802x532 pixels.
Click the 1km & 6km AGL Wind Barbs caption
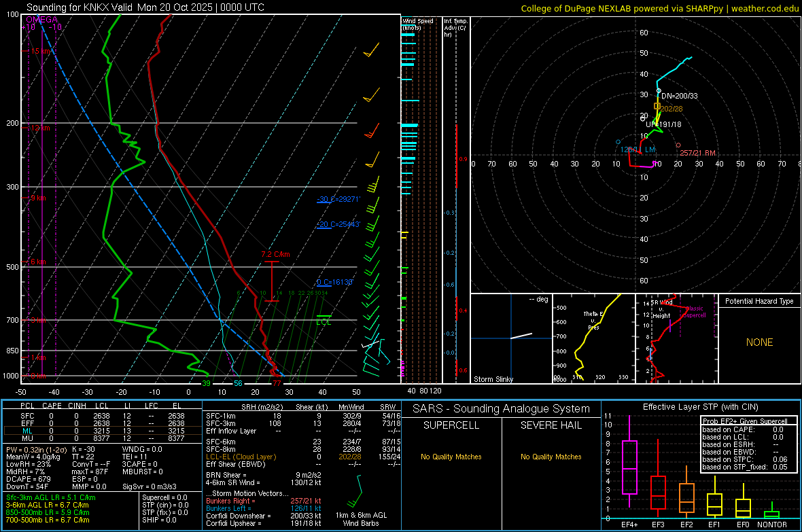pos(361,519)
